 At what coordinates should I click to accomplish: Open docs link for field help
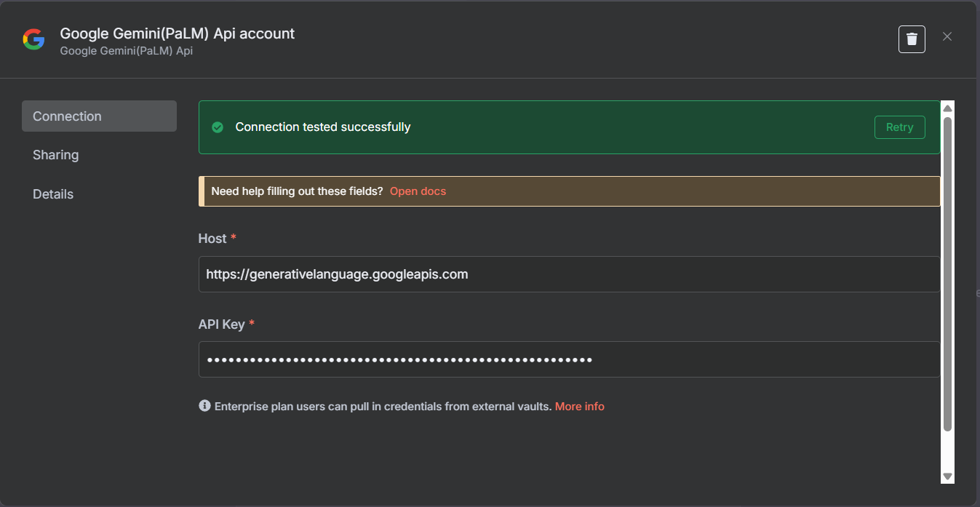[x=418, y=191]
